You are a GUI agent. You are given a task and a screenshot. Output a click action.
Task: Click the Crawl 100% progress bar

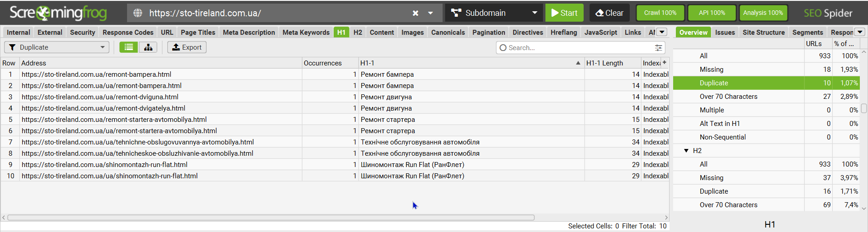pos(660,13)
